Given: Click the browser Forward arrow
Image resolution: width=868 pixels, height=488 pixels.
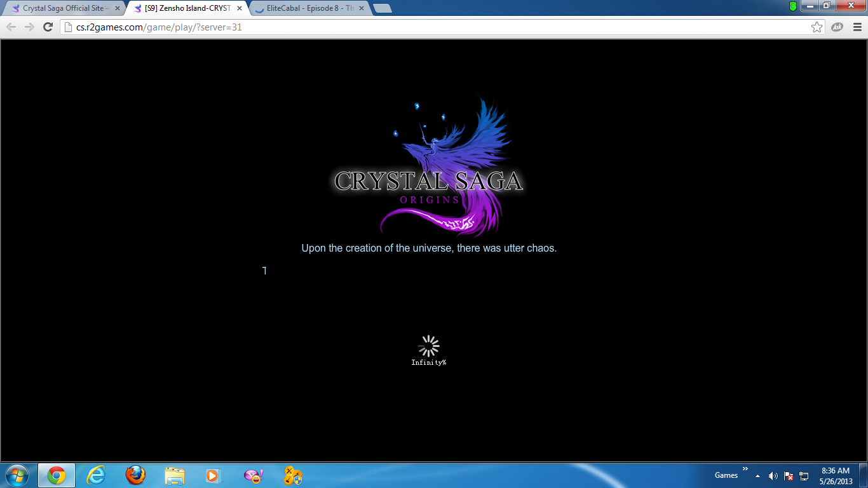Looking at the screenshot, I should (x=29, y=27).
